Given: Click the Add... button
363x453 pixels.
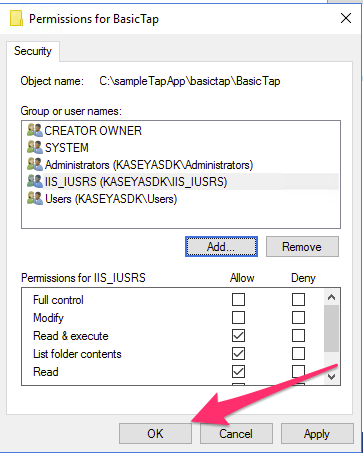Looking at the screenshot, I should pyautogui.click(x=221, y=247).
